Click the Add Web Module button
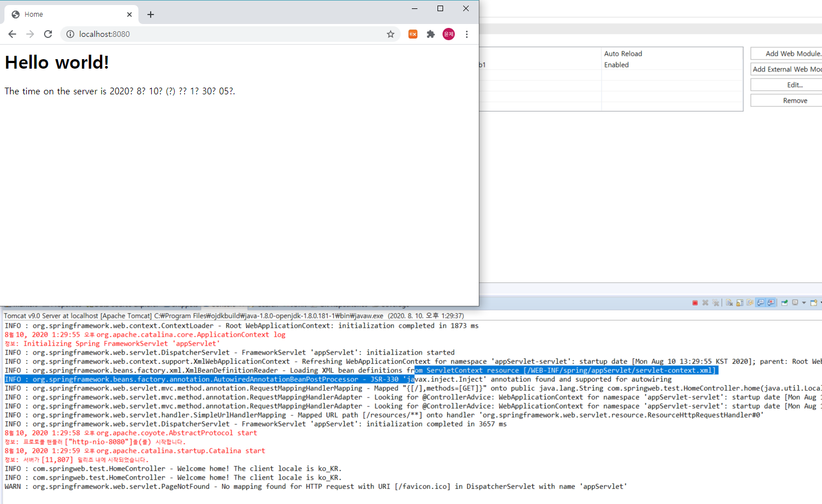Screen dimensions: 822x504 pos(786,54)
